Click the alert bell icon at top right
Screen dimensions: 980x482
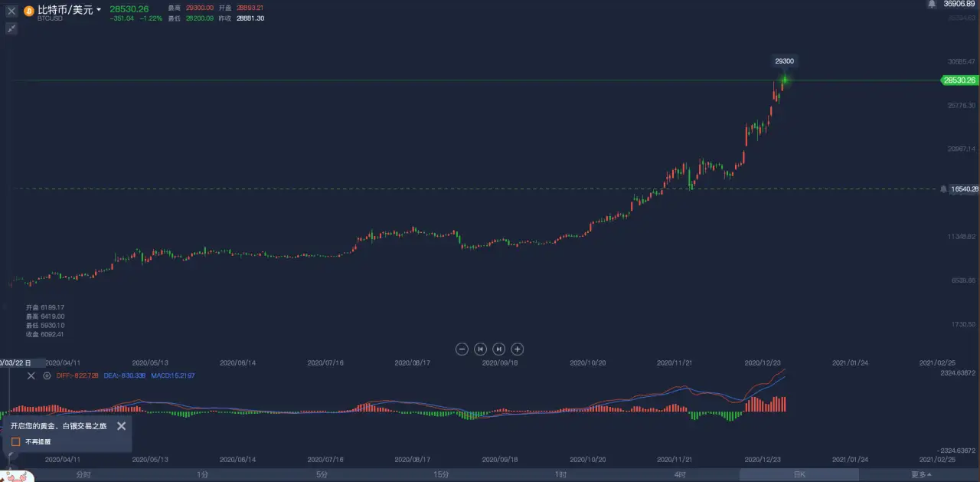point(932,5)
